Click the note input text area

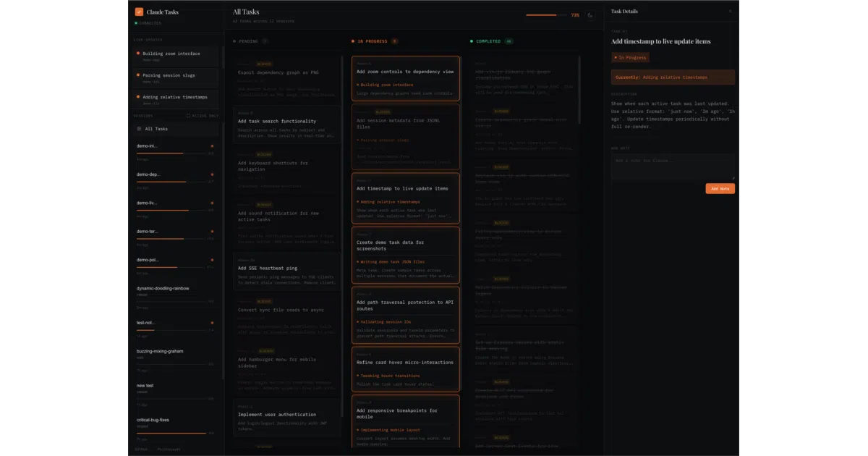(673, 166)
